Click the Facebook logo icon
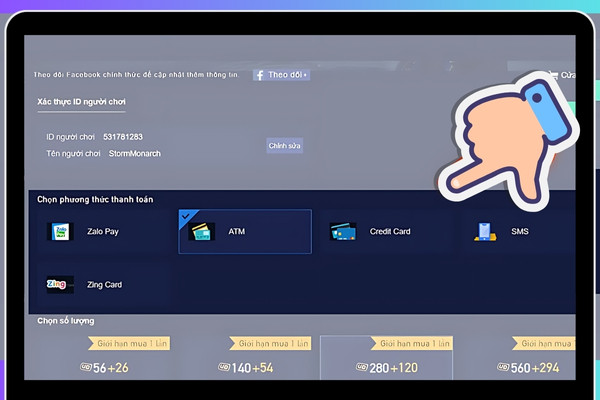 [260, 75]
